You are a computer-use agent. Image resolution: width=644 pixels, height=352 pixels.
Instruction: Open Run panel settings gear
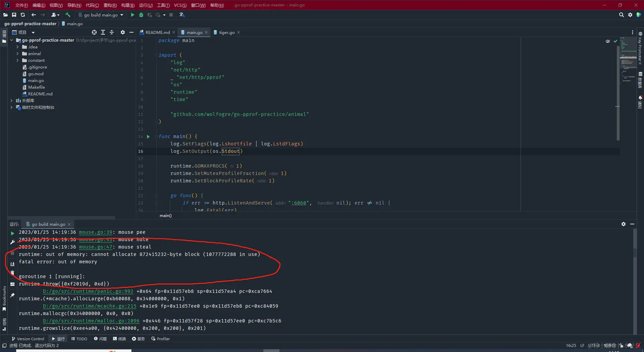624,224
